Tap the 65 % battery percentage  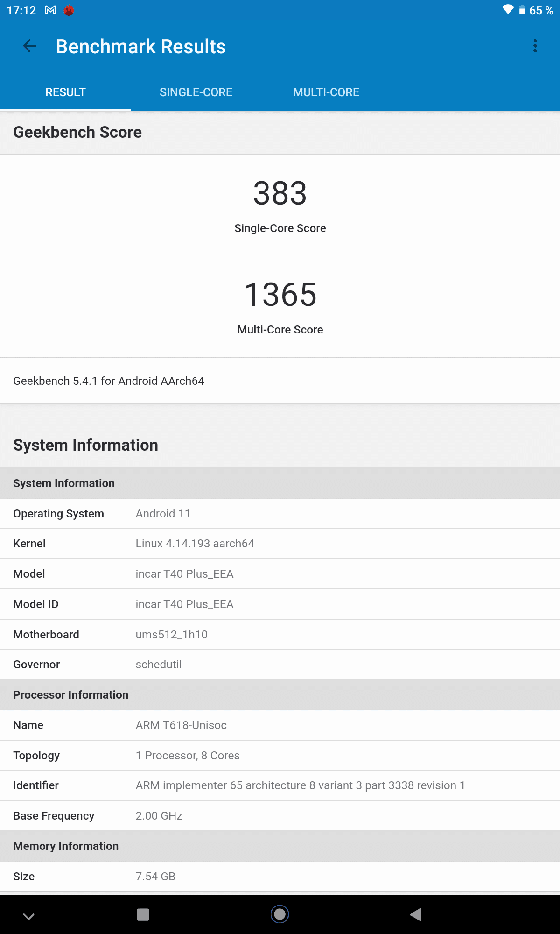[541, 10]
